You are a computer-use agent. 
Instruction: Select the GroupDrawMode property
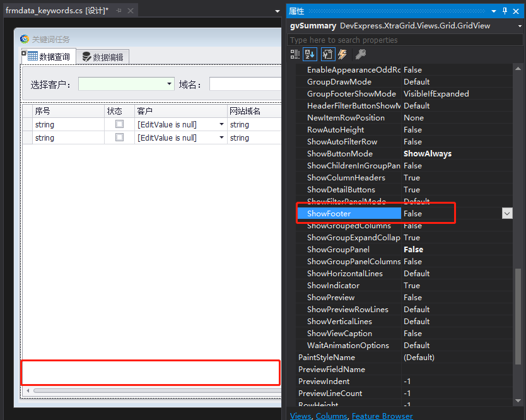[x=339, y=81]
